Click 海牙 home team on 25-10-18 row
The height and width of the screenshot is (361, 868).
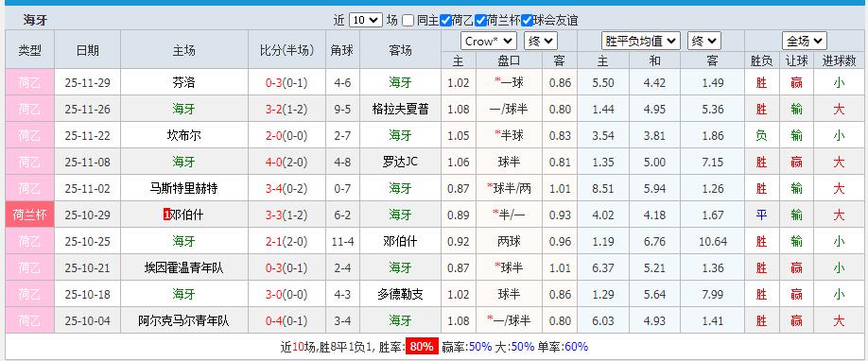(183, 294)
